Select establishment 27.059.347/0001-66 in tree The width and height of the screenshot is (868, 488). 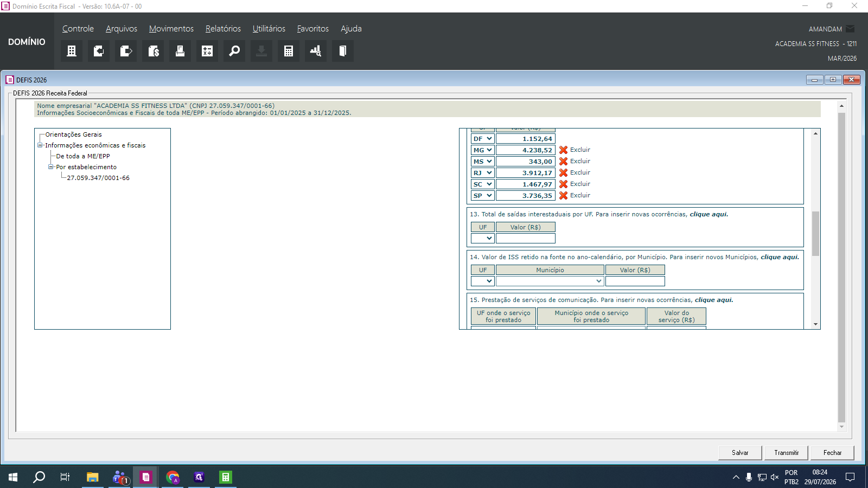[x=98, y=178]
